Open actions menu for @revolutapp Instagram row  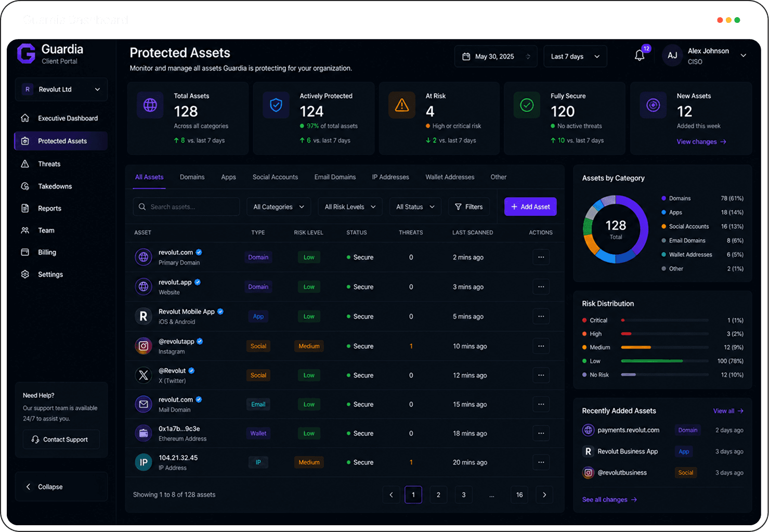pos(541,346)
